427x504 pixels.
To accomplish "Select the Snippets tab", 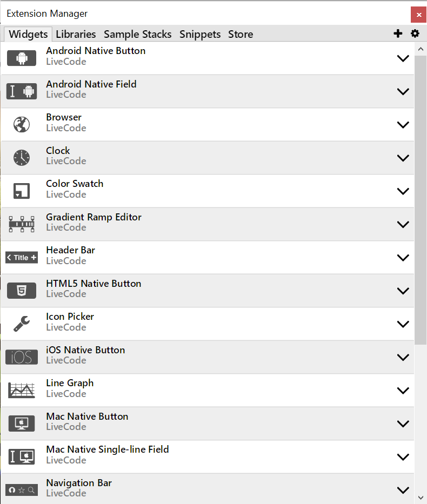I will click(200, 34).
